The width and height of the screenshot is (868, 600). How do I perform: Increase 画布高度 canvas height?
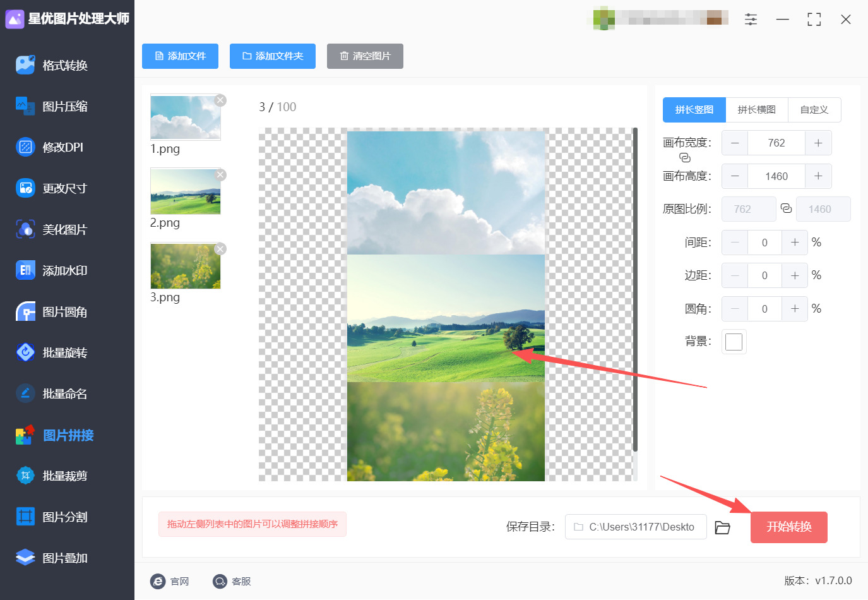click(818, 176)
